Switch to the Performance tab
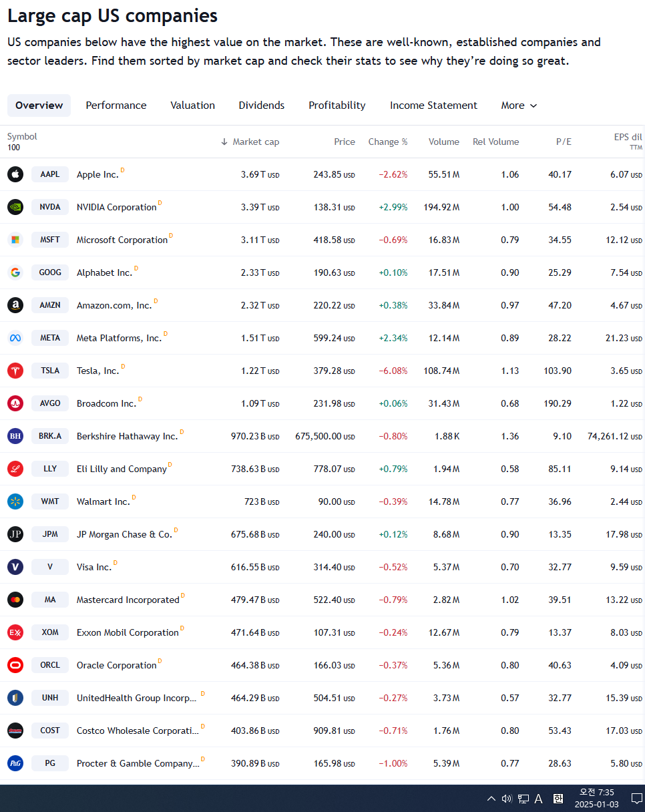The image size is (645, 812). pos(116,106)
